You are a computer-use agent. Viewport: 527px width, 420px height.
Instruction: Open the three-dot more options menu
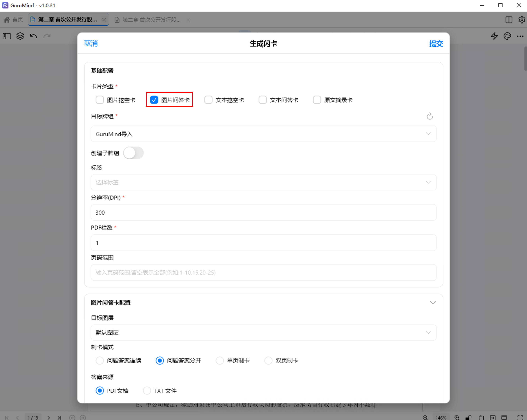click(x=520, y=36)
